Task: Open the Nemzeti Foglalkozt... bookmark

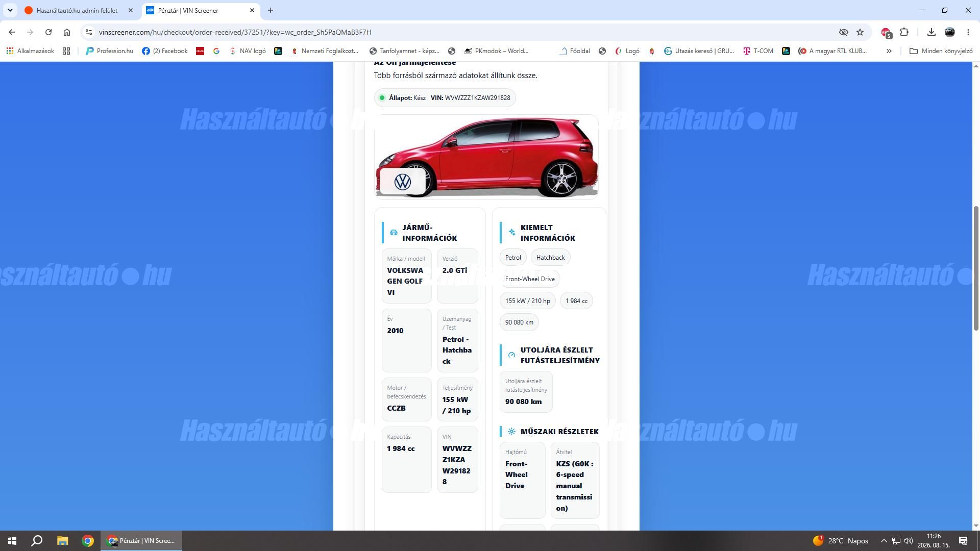Action: tap(325, 51)
